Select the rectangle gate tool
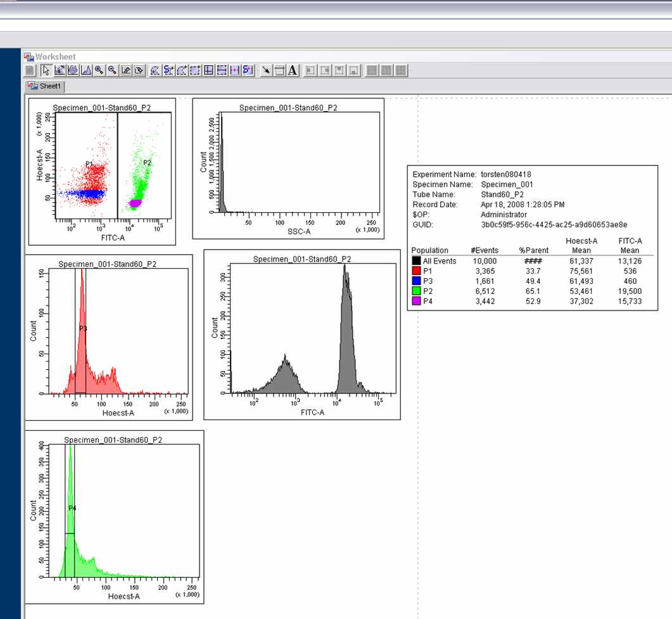This screenshot has width=672, height=619. [195, 70]
